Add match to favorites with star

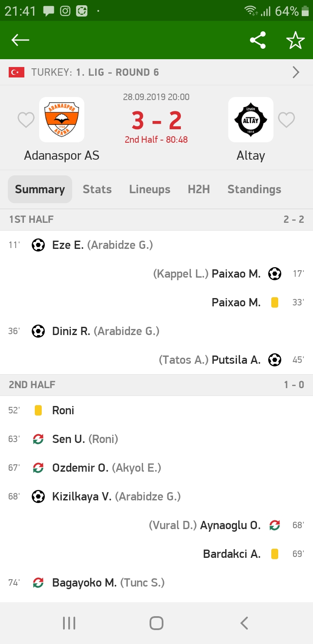click(295, 40)
